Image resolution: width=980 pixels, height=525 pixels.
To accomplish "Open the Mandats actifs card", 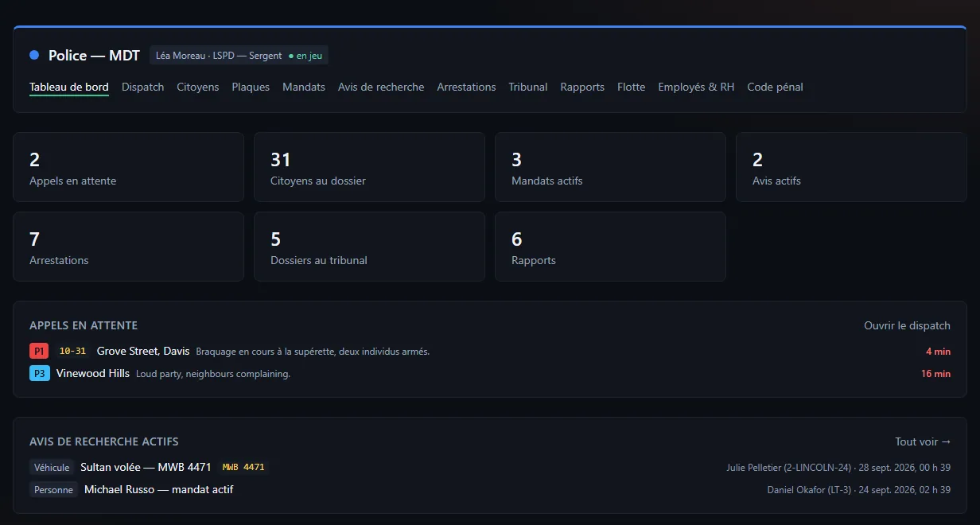I will pos(610,167).
